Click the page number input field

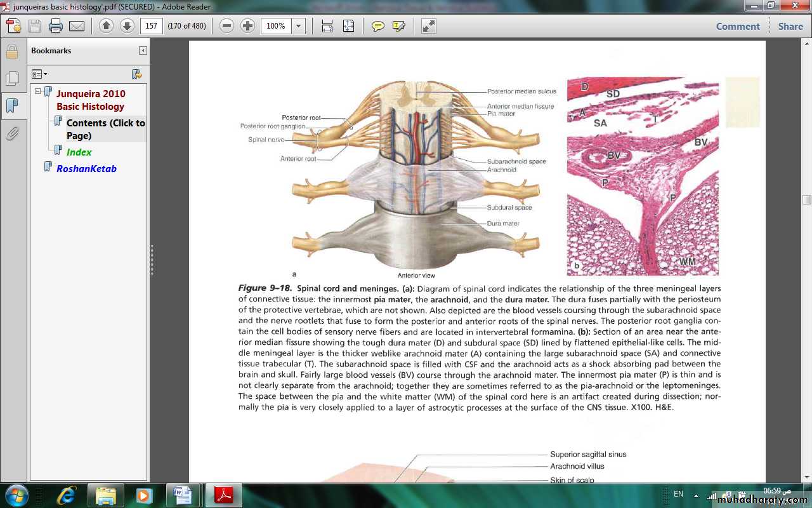pos(152,26)
